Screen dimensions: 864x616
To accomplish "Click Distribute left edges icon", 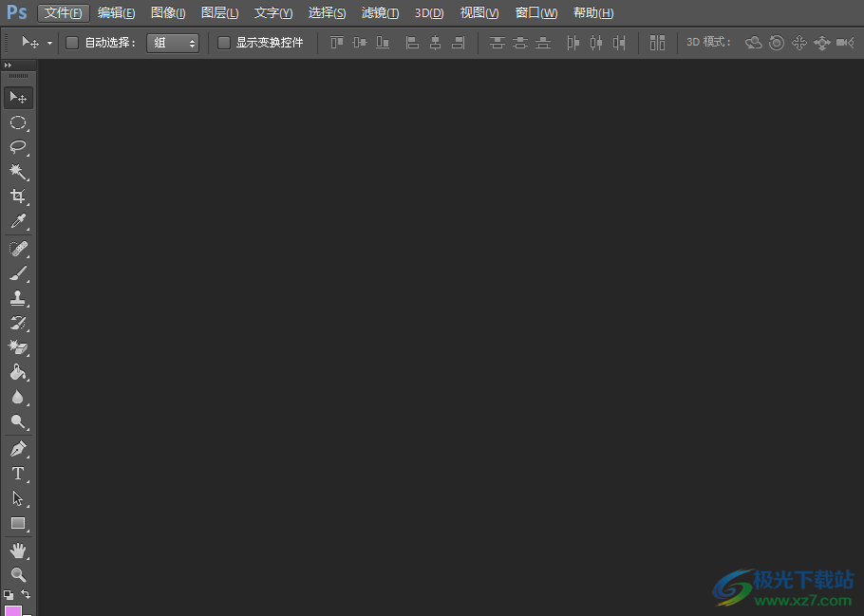I will click(x=573, y=43).
